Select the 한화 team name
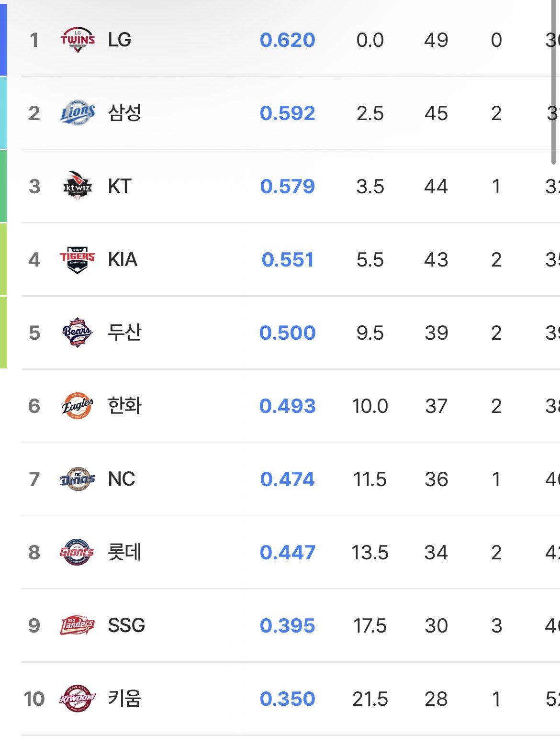This screenshot has height=745, width=560. pos(124,406)
